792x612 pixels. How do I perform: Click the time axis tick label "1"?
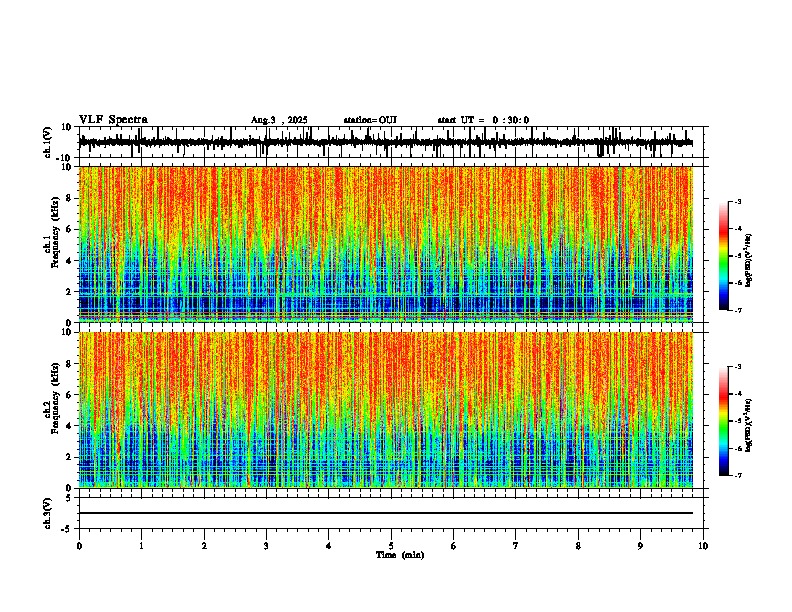(141, 546)
